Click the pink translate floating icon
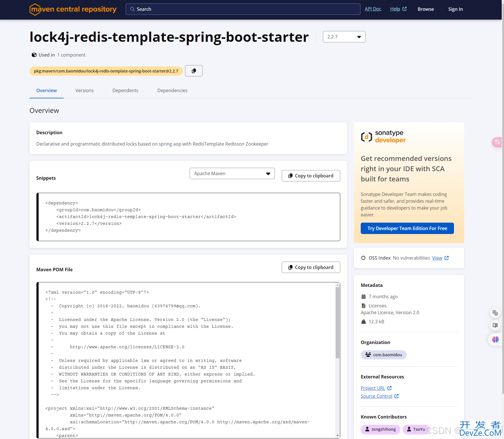Image resolution: width=504 pixels, height=439 pixels. point(497,142)
